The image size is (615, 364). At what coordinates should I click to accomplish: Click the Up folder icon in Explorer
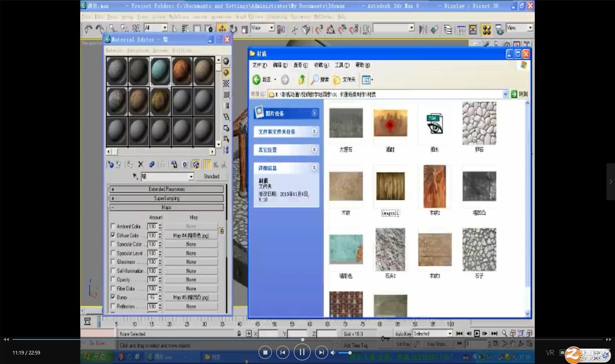(301, 79)
